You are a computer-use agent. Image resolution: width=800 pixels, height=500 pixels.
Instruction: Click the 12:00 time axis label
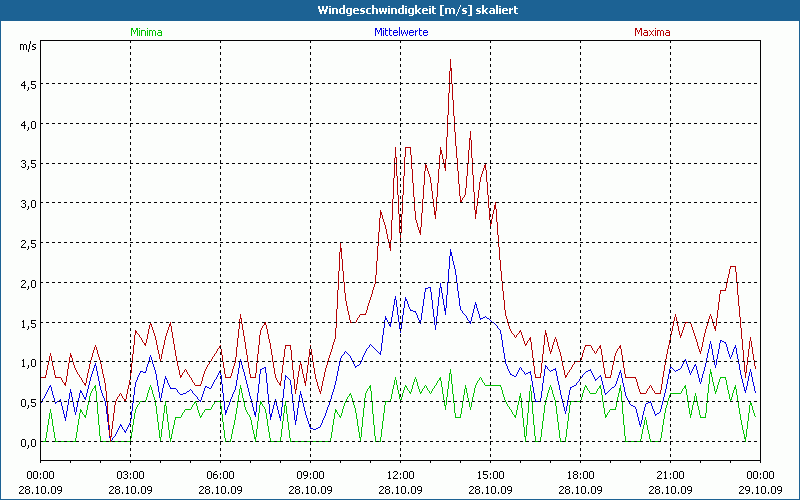click(x=401, y=476)
